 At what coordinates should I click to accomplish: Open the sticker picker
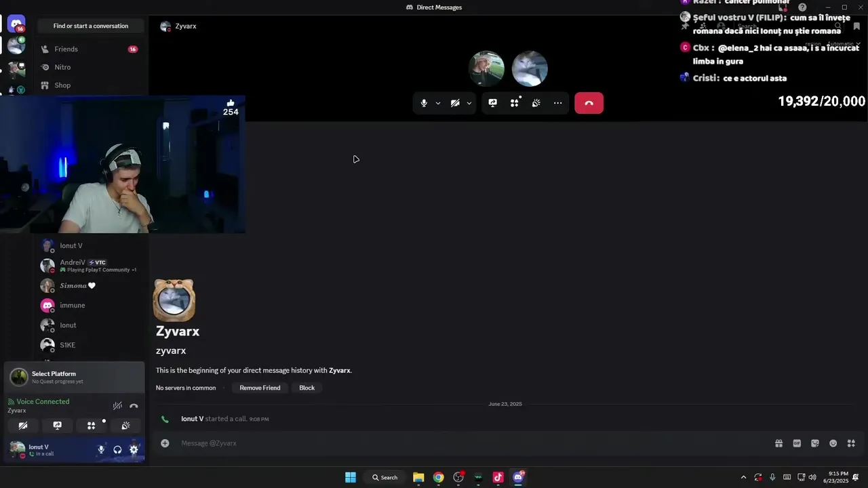[815, 443]
